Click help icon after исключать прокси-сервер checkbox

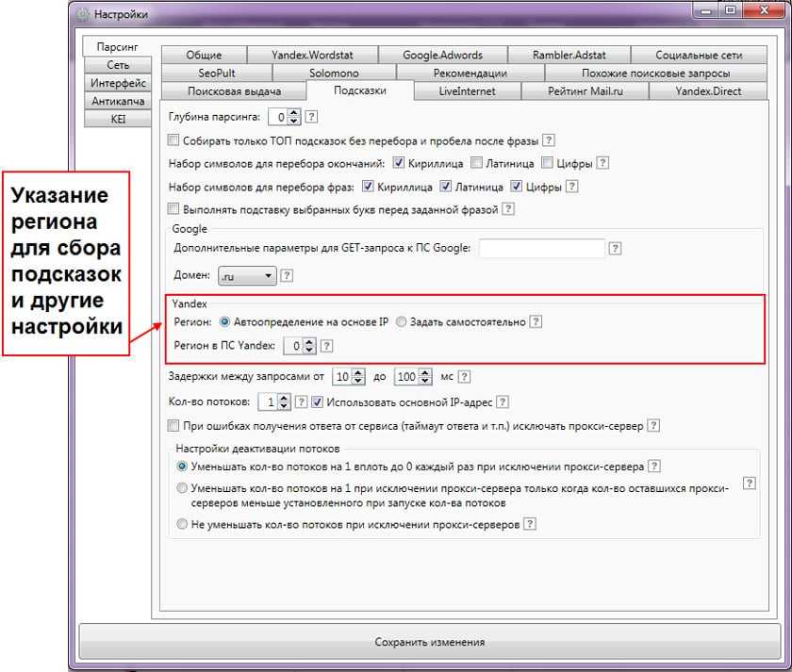click(x=653, y=426)
